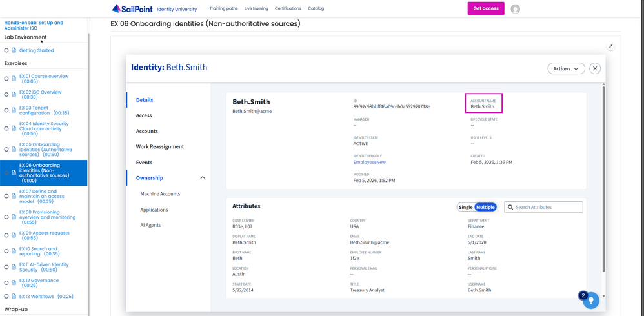Mark EX 12 Governance circle
The height and width of the screenshot is (316, 644).
coord(6,282)
